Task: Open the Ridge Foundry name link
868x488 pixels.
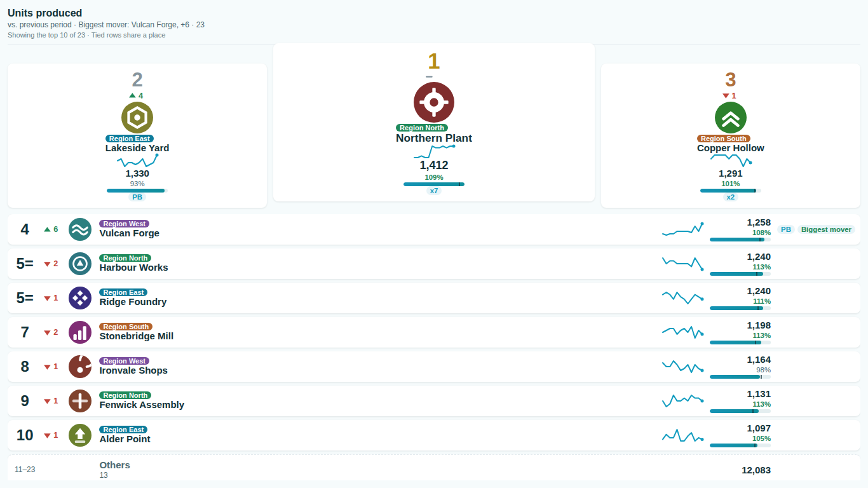Action: coord(133,302)
